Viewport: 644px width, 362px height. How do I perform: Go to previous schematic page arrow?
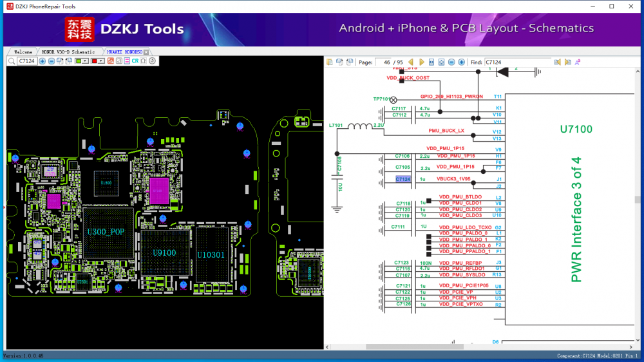click(x=412, y=62)
